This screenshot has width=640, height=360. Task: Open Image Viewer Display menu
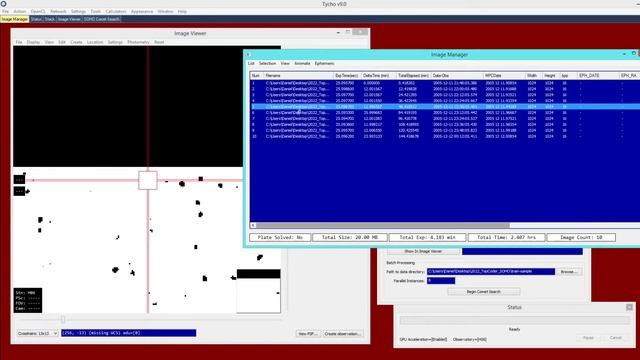33,42
